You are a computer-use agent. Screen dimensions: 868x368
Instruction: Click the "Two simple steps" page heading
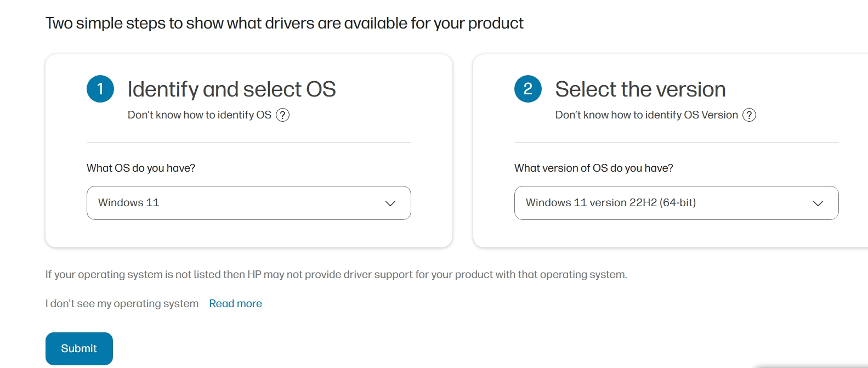pos(284,24)
